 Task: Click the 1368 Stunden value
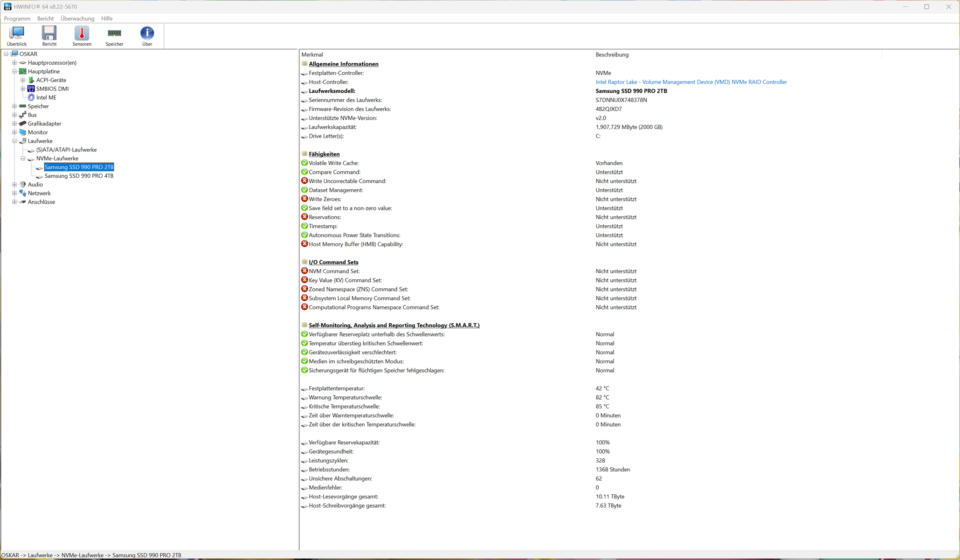pos(613,470)
